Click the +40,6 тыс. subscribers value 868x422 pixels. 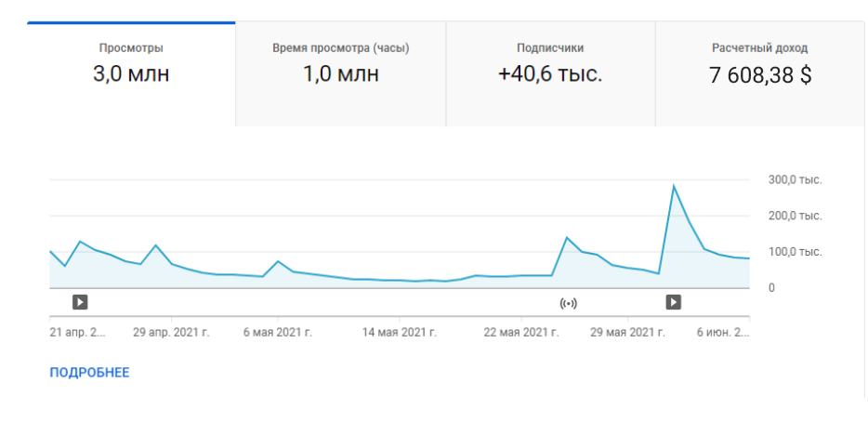(550, 74)
